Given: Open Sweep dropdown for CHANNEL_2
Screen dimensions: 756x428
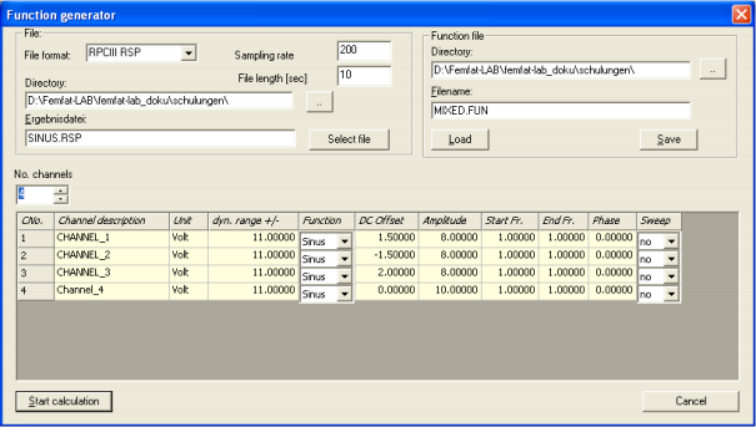Looking at the screenshot, I should [x=671, y=259].
